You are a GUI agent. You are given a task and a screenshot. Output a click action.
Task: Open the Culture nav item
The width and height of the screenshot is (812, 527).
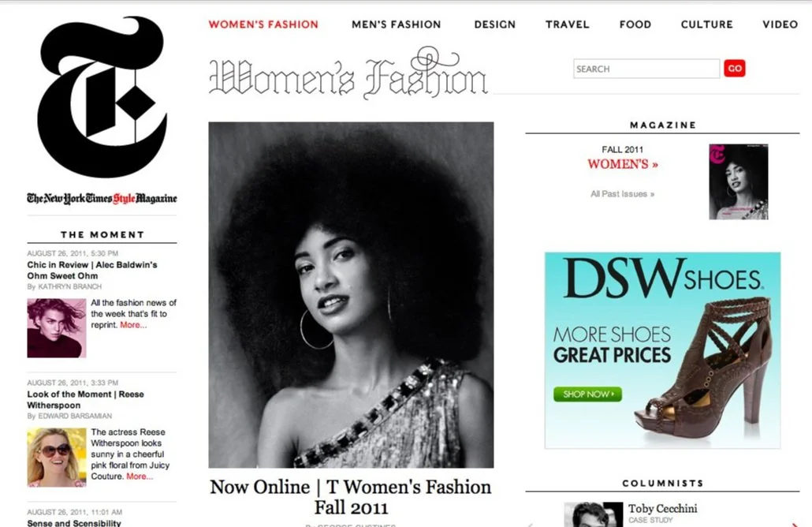click(707, 24)
